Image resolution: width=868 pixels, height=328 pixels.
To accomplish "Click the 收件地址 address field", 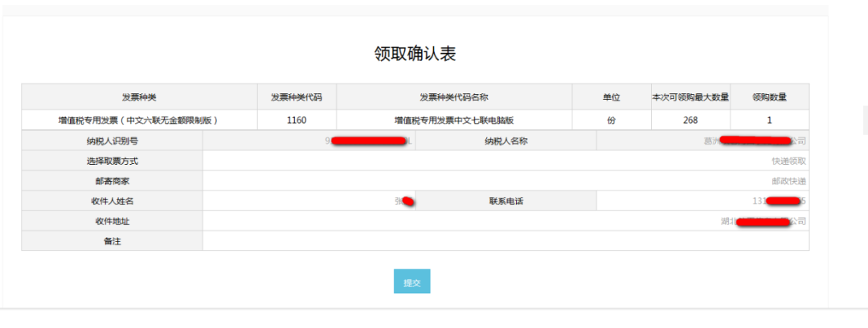I will click(506, 221).
